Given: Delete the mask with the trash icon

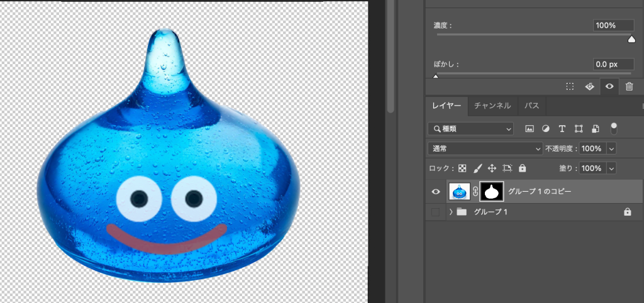Looking at the screenshot, I should [x=629, y=87].
